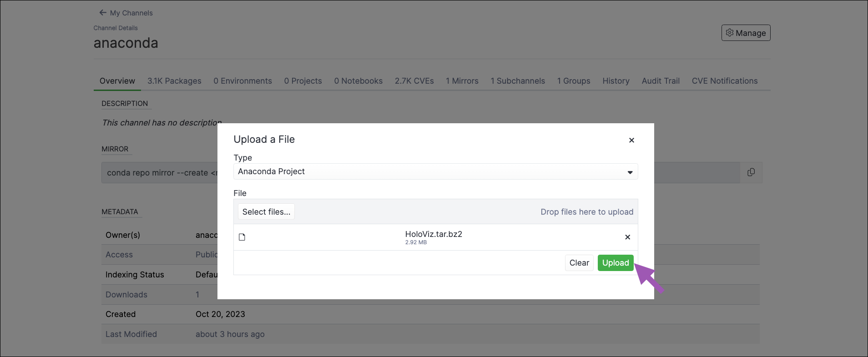Click the conda repo mirror command field
This screenshot has width=868, height=357.
point(421,173)
